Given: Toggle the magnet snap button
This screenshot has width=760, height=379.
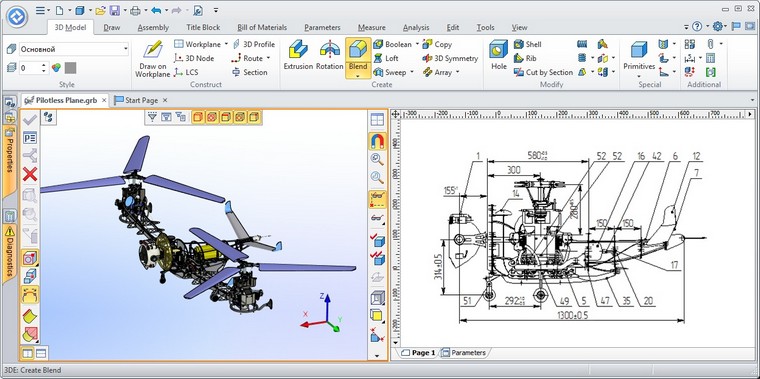Looking at the screenshot, I should [x=377, y=141].
